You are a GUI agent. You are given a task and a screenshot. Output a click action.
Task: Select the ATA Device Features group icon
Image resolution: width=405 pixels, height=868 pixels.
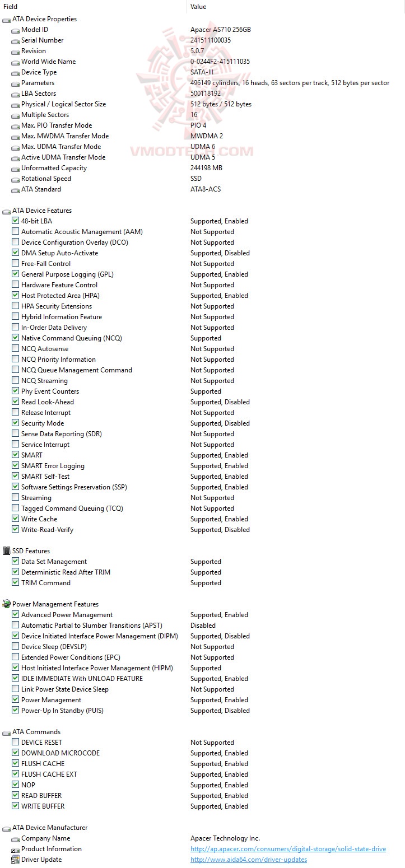[7, 211]
